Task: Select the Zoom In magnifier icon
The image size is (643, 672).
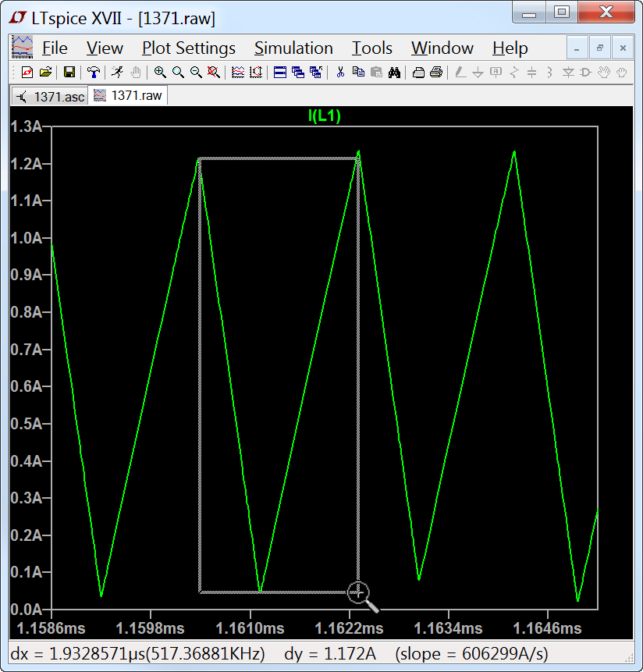Action: pyautogui.click(x=160, y=73)
